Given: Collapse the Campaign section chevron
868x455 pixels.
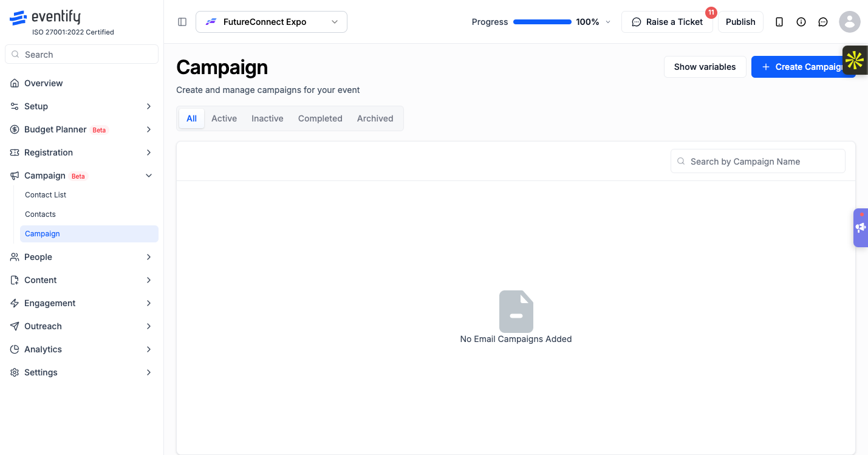Looking at the screenshot, I should tap(149, 176).
